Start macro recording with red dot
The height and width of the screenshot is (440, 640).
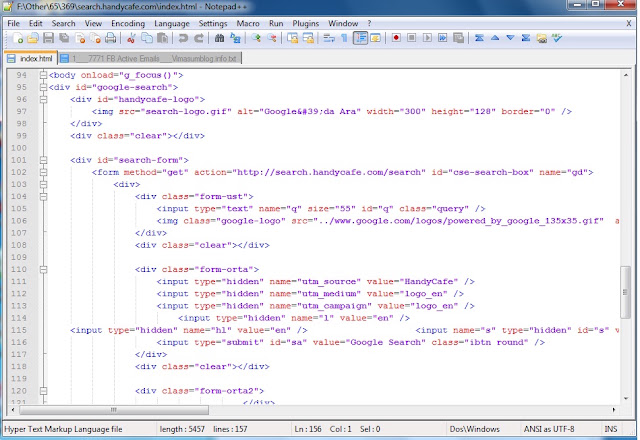pyautogui.click(x=396, y=38)
